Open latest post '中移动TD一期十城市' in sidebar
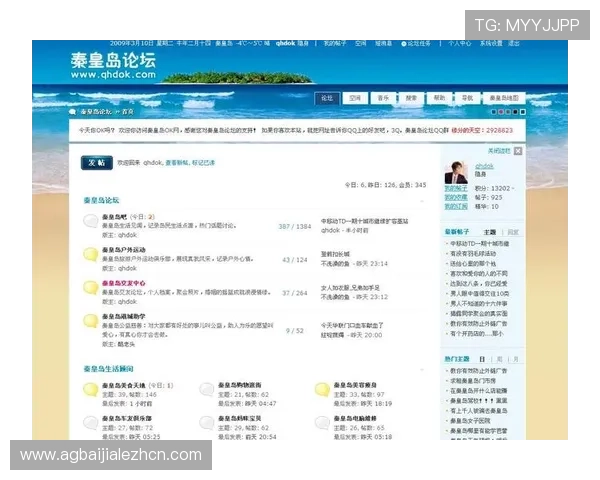Image resolution: width=600 pixels, height=480 pixels. tap(479, 243)
